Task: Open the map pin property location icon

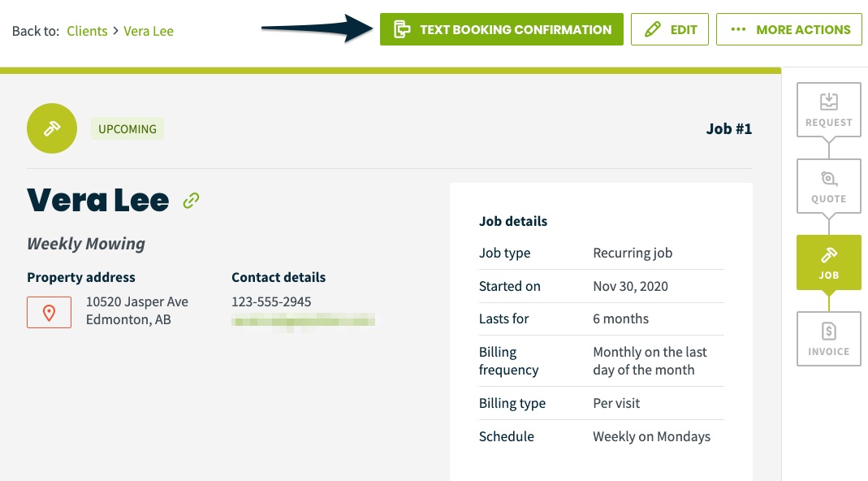Action: (x=50, y=313)
